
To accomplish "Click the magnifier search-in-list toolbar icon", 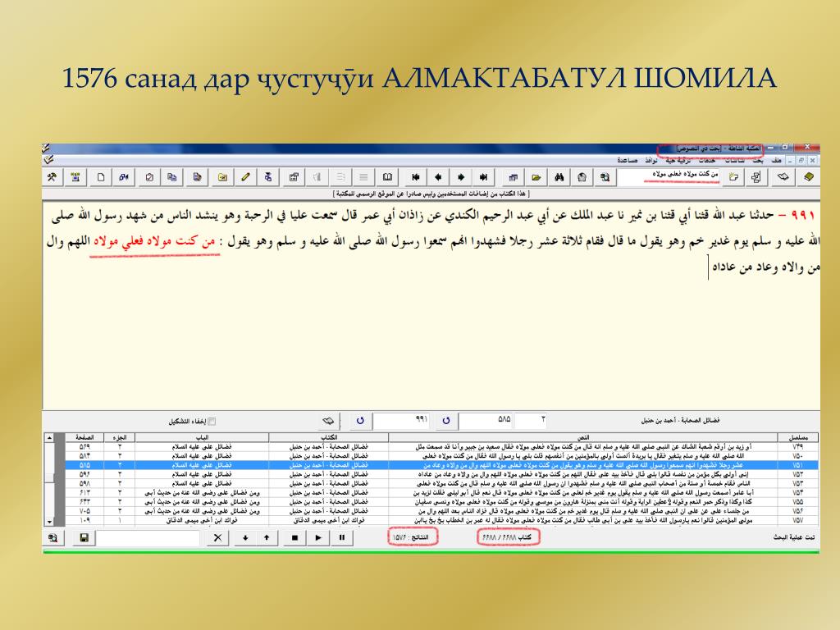I will (x=605, y=177).
